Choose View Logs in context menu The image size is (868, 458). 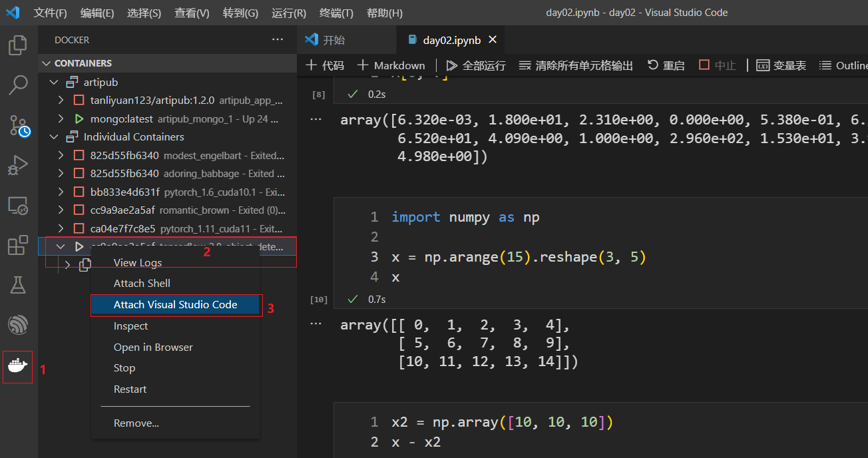(175, 262)
